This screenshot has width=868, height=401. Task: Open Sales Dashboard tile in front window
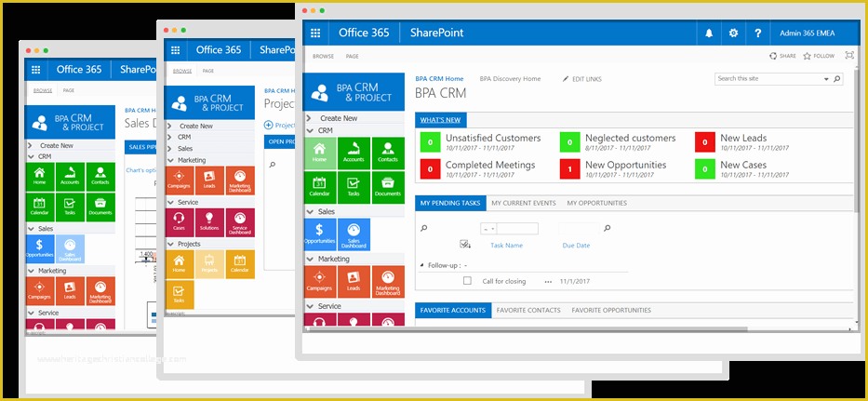point(354,234)
